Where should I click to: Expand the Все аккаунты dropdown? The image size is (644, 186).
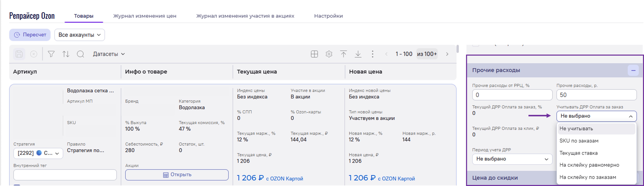click(80, 35)
